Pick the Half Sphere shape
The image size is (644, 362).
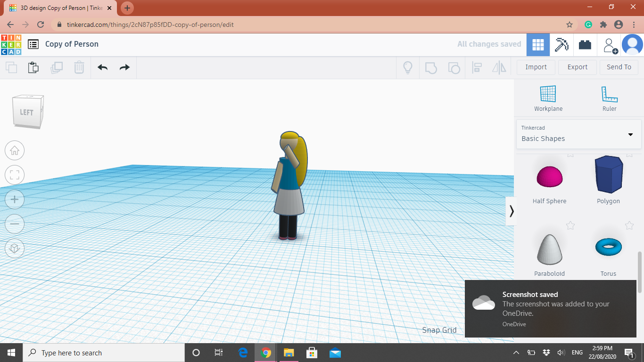point(549,177)
